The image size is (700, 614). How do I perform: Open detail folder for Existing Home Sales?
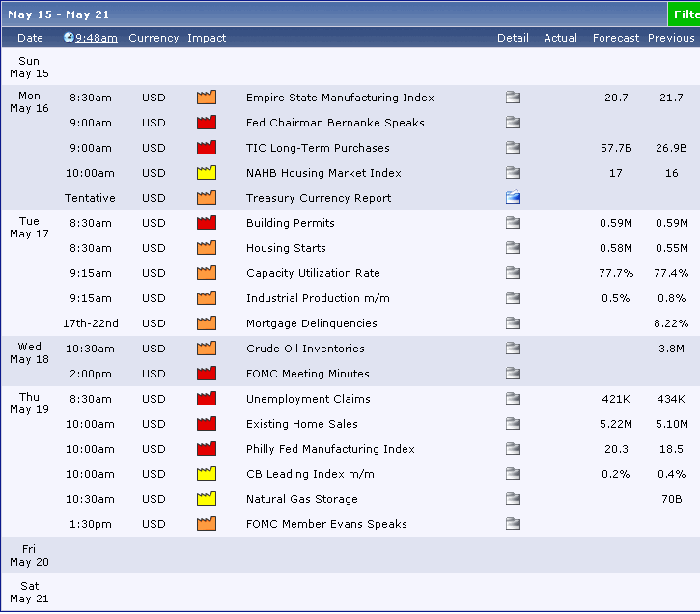[513, 424]
